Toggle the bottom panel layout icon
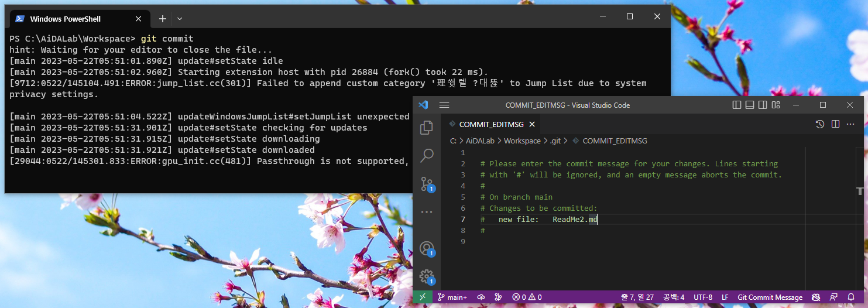Viewport: 868px width, 308px height. coord(750,105)
